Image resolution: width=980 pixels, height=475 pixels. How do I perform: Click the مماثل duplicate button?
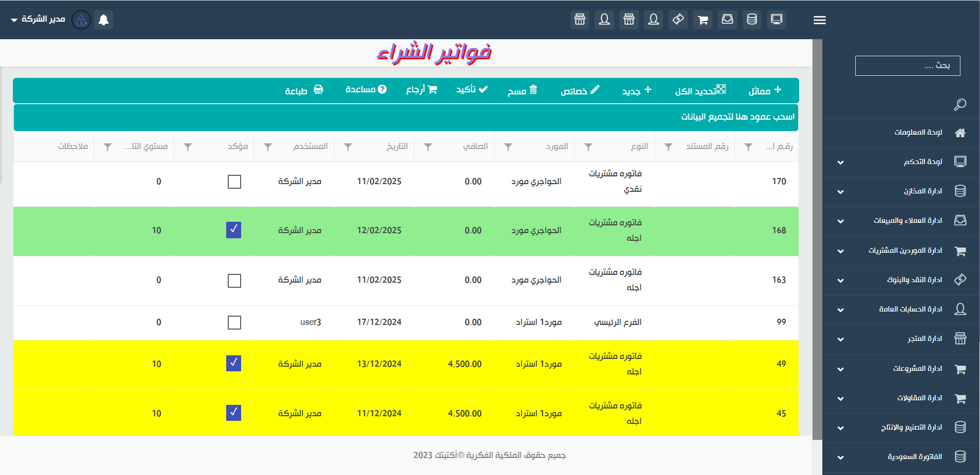pos(765,91)
